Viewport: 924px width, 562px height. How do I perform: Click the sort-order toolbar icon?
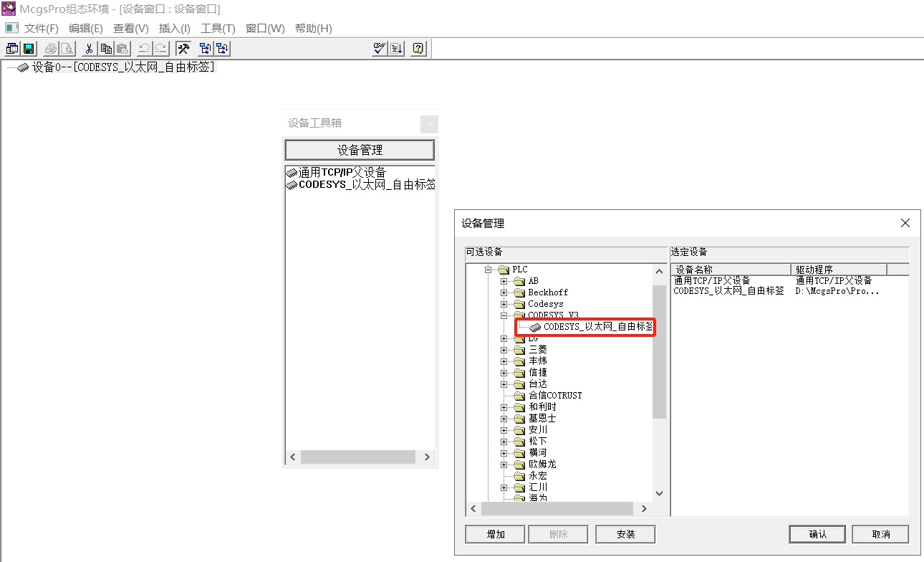tap(397, 49)
